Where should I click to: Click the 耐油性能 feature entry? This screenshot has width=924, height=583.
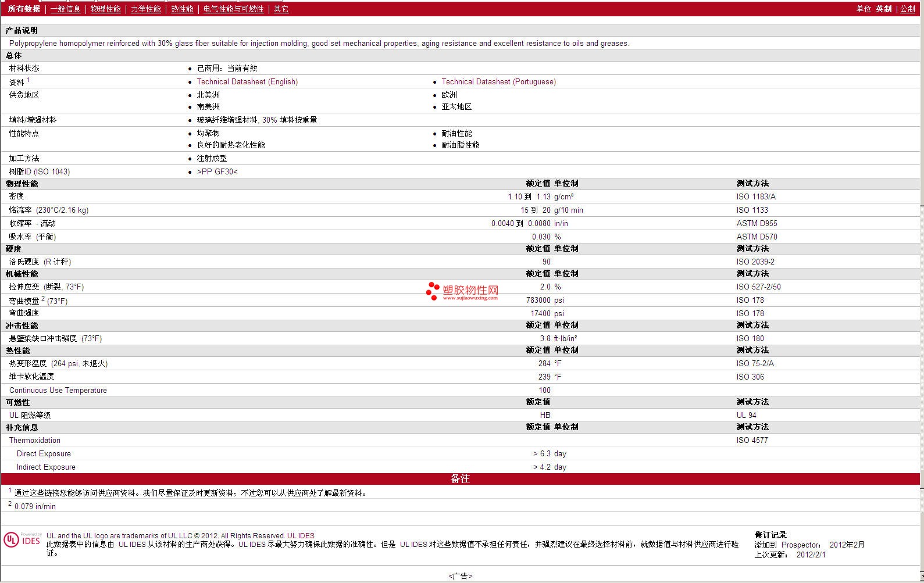pyautogui.click(x=456, y=134)
